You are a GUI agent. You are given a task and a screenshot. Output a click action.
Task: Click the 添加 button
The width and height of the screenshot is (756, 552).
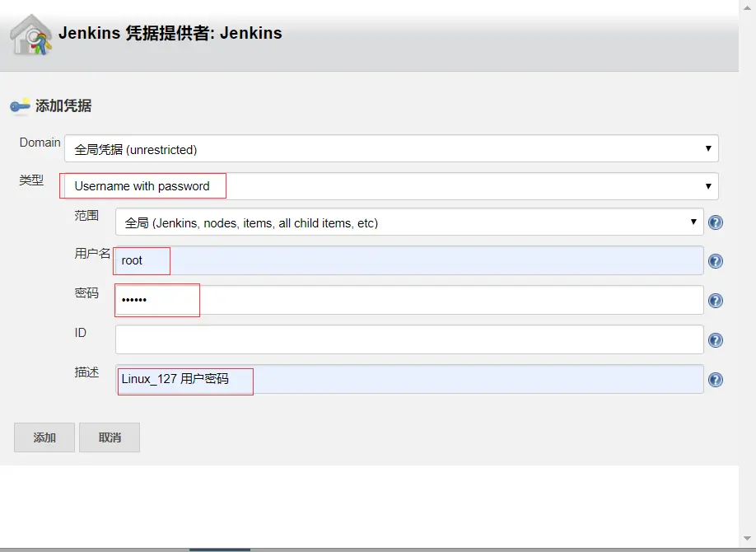click(x=44, y=437)
